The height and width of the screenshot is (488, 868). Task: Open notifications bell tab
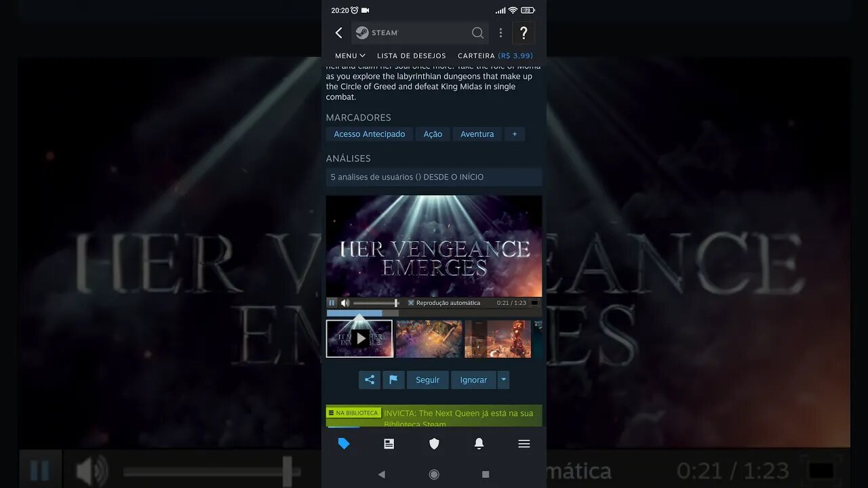click(479, 443)
